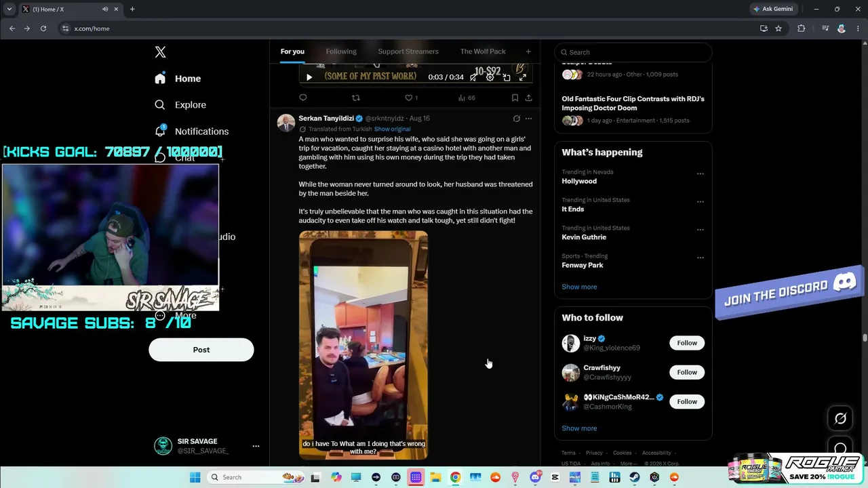This screenshot has height=488, width=868.
Task: Switch to the Support Streamers tab
Action: 408,52
